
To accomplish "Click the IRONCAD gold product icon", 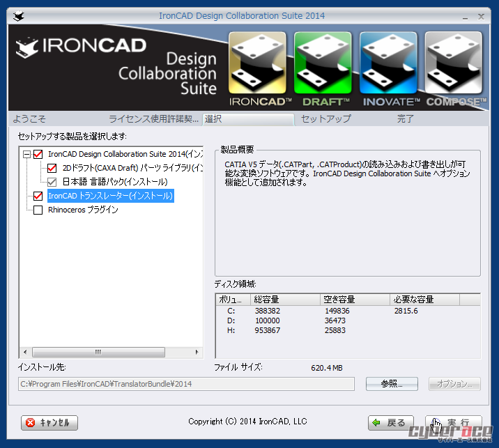I will coord(257,63).
